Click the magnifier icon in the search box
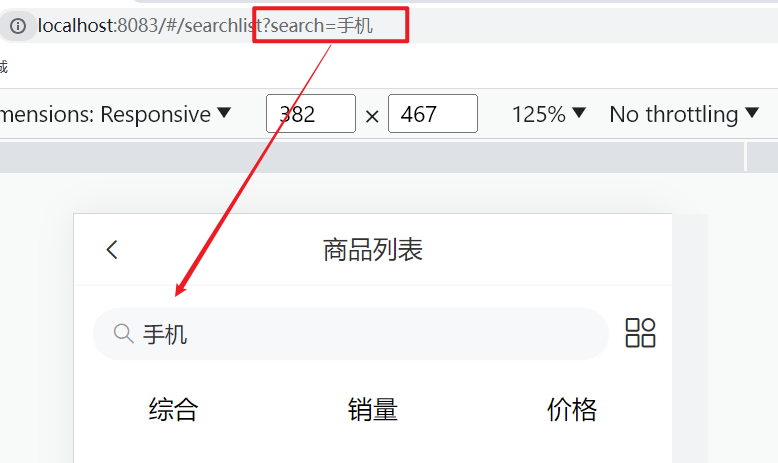Viewport: 778px width, 463px height. tap(123, 333)
